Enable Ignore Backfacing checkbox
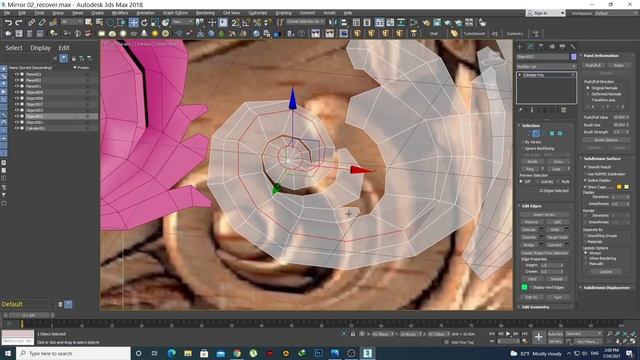 (522, 149)
